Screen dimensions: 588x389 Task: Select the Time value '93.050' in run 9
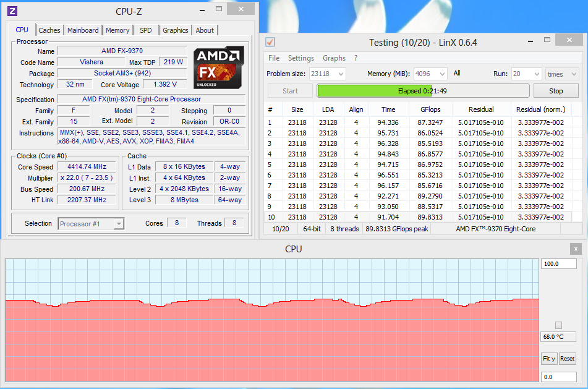pos(388,207)
